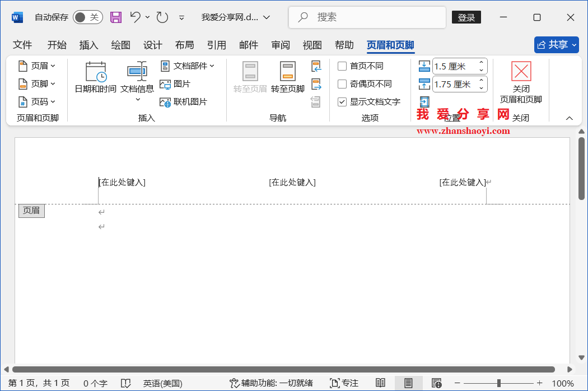This screenshot has width=588, height=391.
Task: Decrease 1.75 厘米 footer position spinner
Action: (x=482, y=88)
